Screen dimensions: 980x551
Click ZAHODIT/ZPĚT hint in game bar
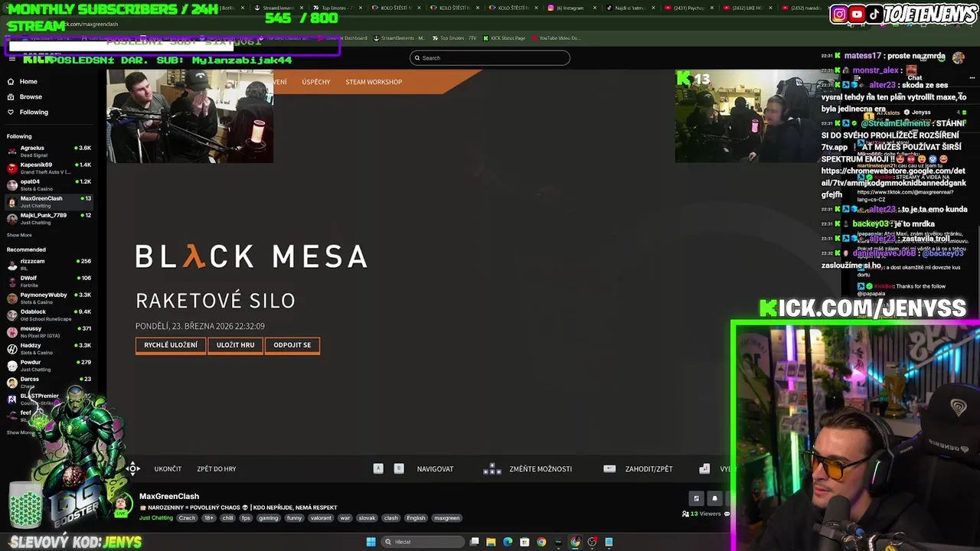648,469
